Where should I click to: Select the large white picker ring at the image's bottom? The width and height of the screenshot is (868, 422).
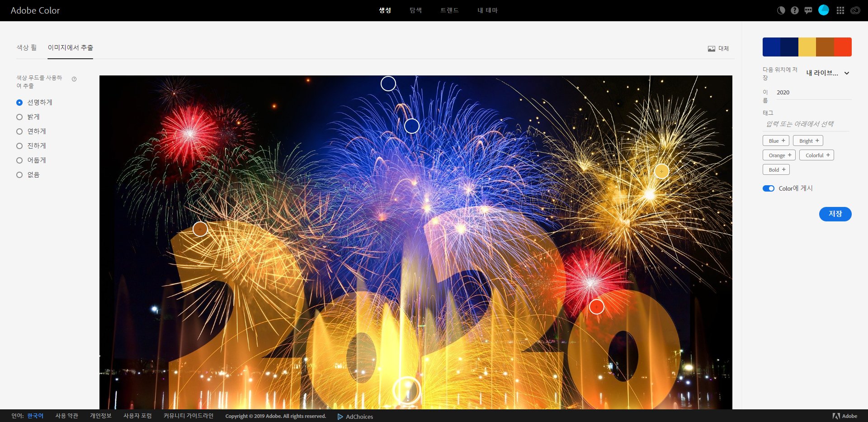407,390
